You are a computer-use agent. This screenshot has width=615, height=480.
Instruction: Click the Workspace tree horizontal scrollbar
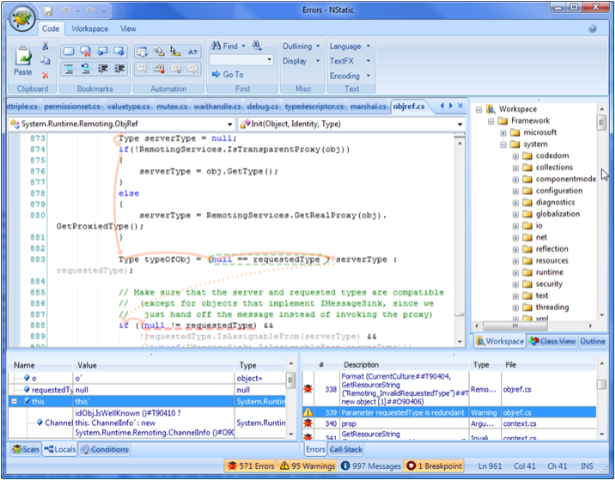point(533,325)
